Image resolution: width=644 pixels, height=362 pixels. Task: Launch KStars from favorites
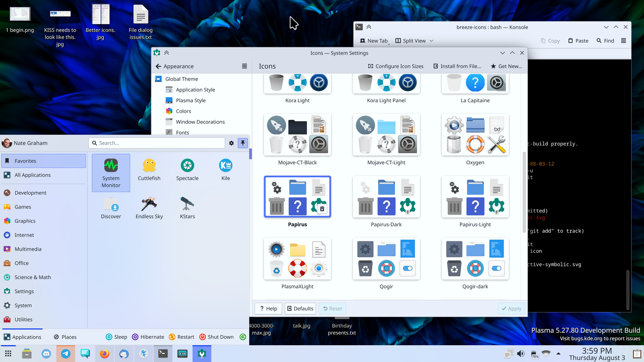187,208
